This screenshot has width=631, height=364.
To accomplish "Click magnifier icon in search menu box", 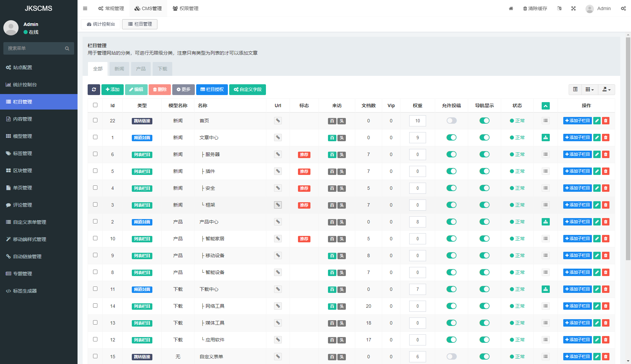I will click(67, 49).
